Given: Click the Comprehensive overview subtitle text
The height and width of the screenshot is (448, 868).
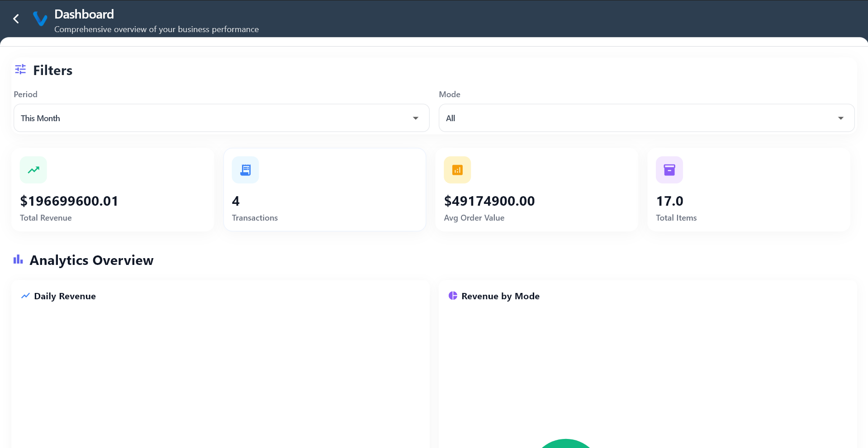Looking at the screenshot, I should click(x=157, y=29).
